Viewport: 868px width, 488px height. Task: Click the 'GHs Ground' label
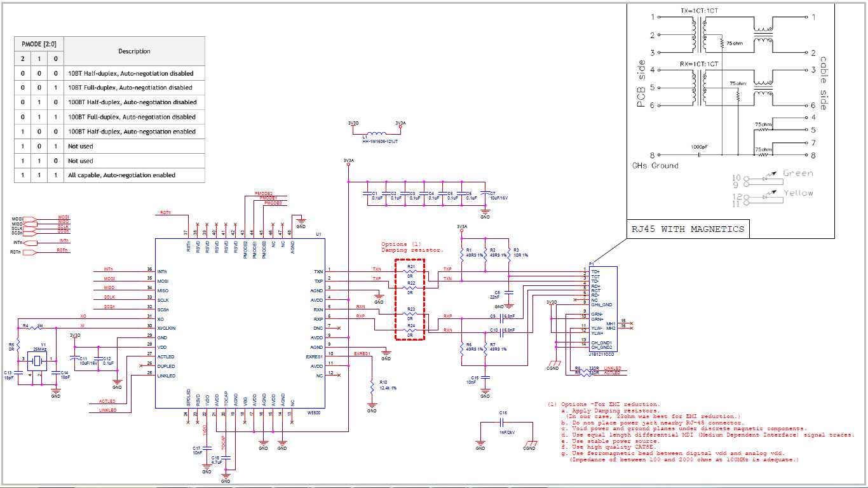point(655,165)
